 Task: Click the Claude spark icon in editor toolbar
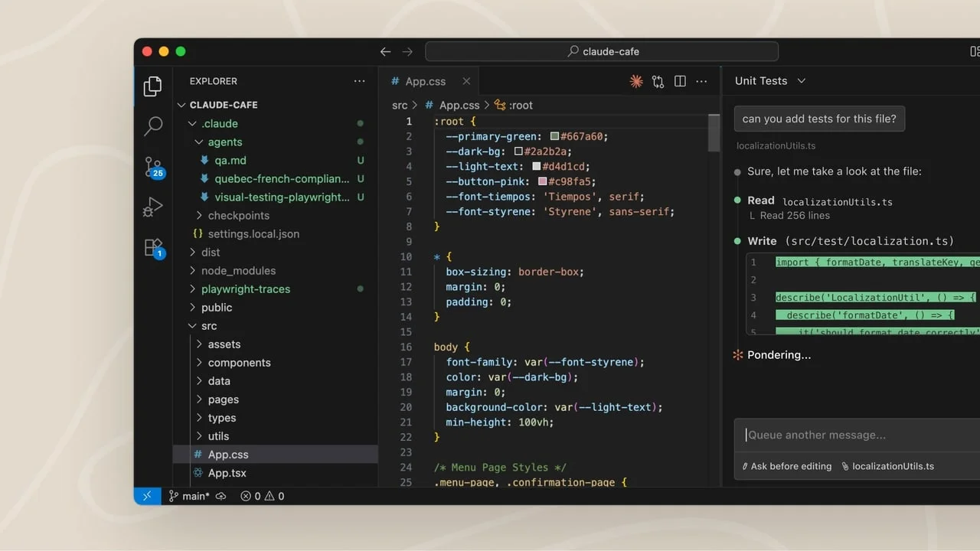[x=635, y=81]
